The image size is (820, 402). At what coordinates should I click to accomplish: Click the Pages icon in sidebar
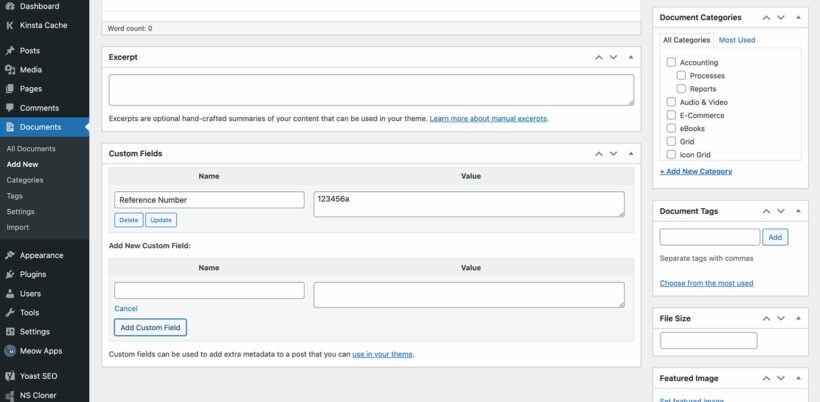(9, 89)
